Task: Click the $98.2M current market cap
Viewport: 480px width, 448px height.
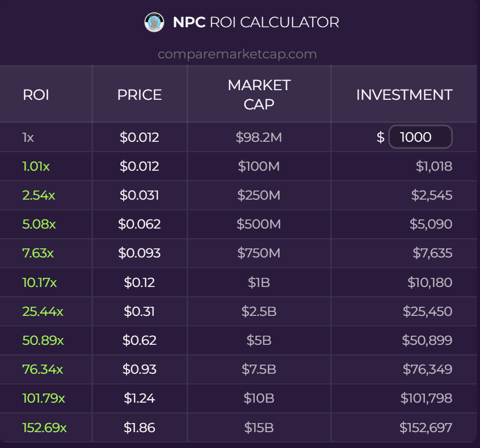Action: click(x=259, y=137)
